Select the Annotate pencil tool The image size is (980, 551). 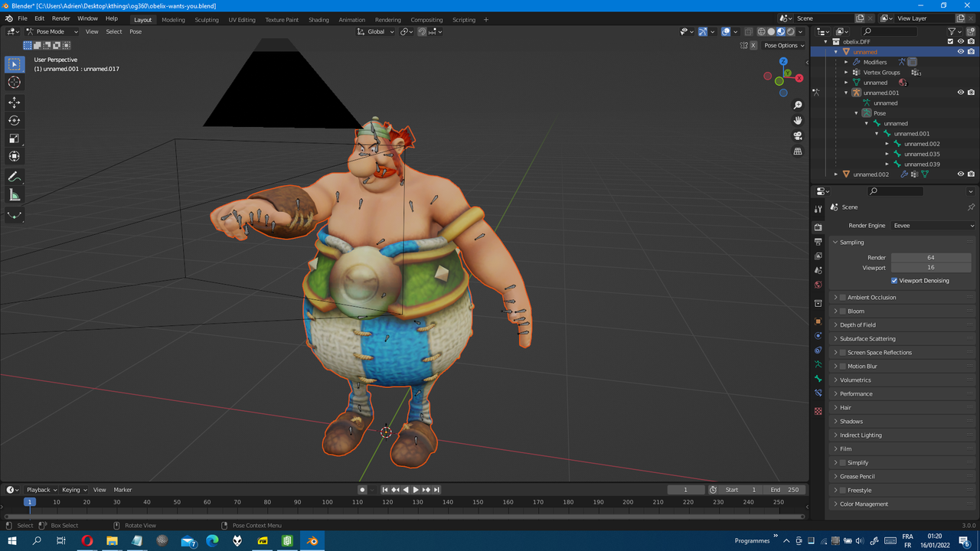pyautogui.click(x=15, y=177)
